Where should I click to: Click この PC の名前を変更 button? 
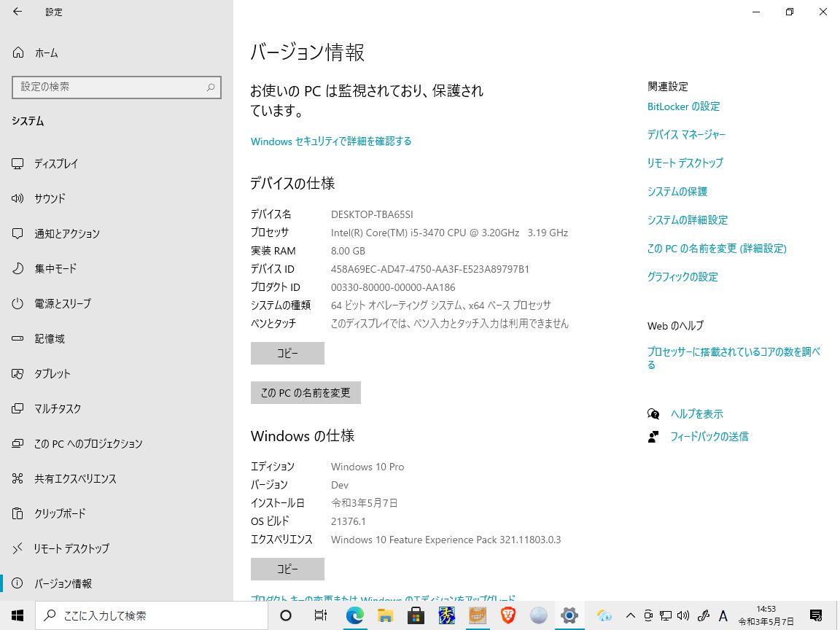click(x=306, y=393)
